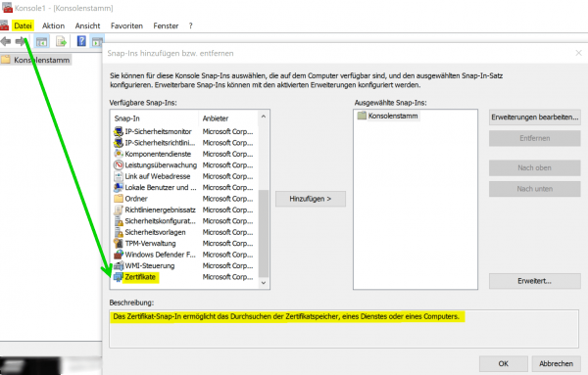Image resolution: width=588 pixels, height=375 pixels.
Task: Select the Ordner snap-in folder icon
Action: tap(119, 199)
